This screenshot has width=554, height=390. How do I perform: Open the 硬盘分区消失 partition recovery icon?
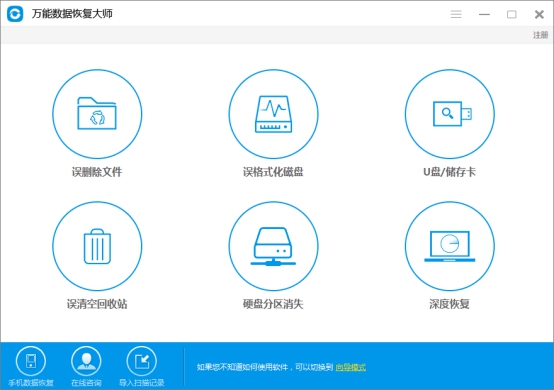tap(273, 246)
